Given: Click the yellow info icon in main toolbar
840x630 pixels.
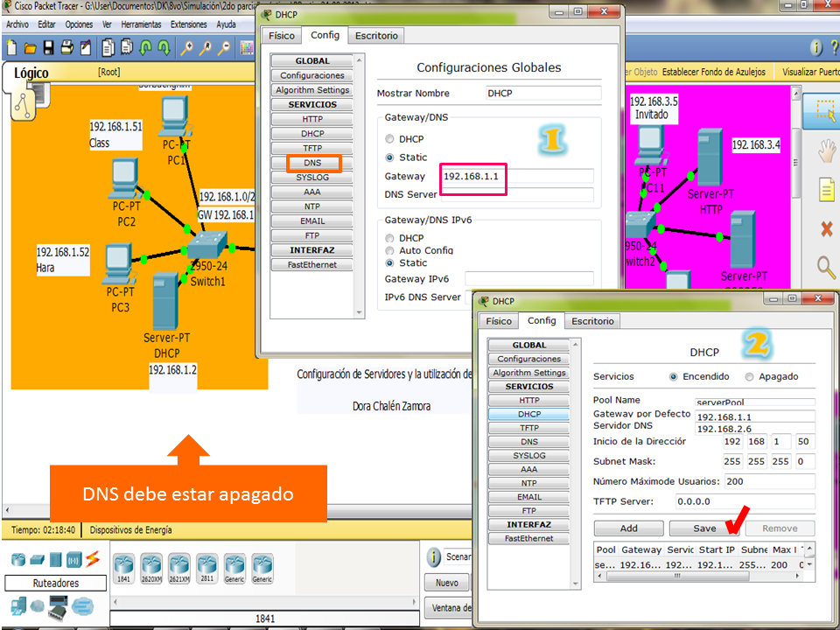Looking at the screenshot, I should [815, 48].
